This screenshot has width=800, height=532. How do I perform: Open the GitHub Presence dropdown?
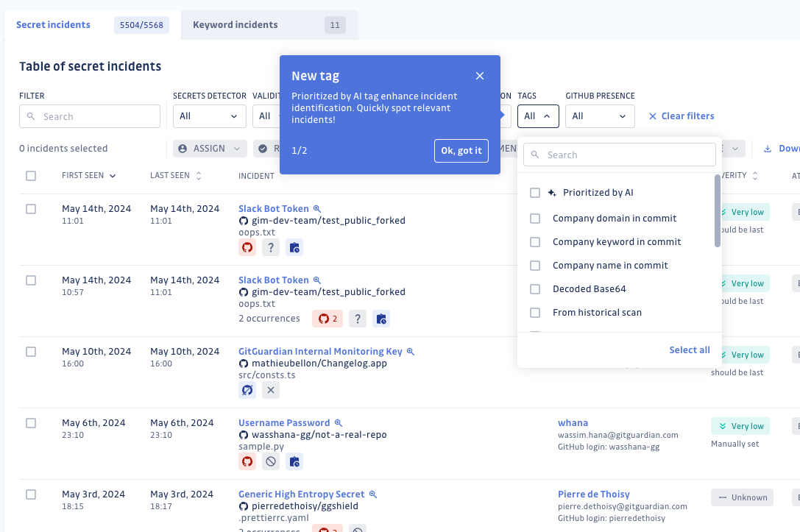600,116
